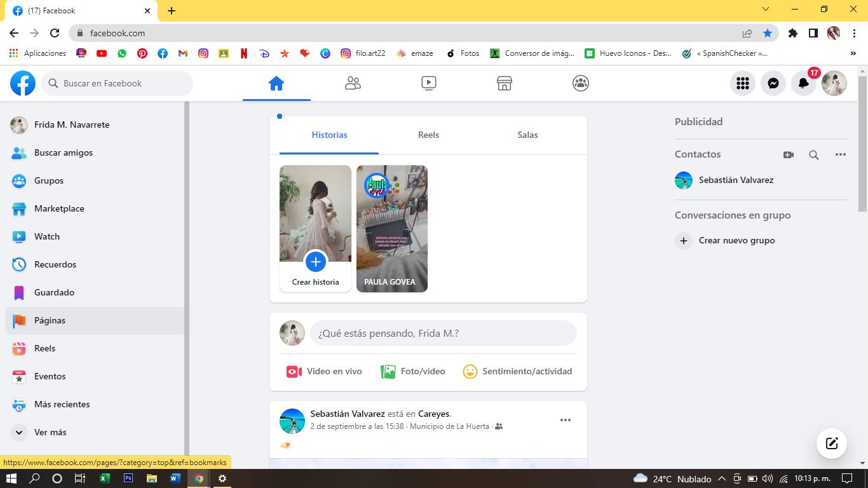Click the facebook.com address bar
Viewport: 868px width, 488px height.
(x=407, y=33)
